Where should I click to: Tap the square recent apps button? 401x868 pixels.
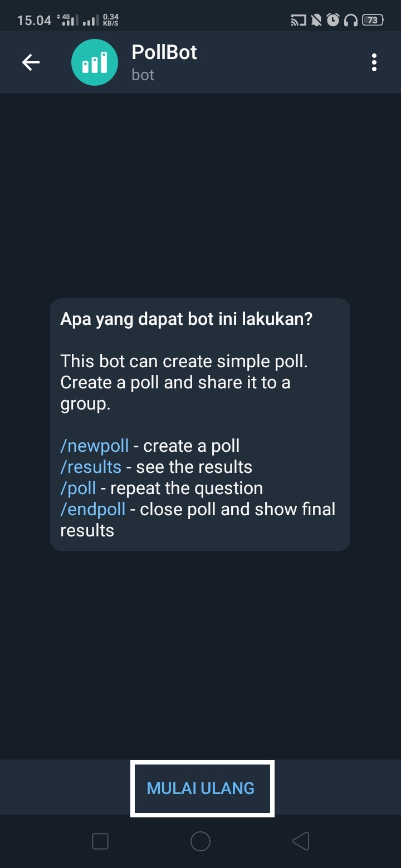(100, 841)
